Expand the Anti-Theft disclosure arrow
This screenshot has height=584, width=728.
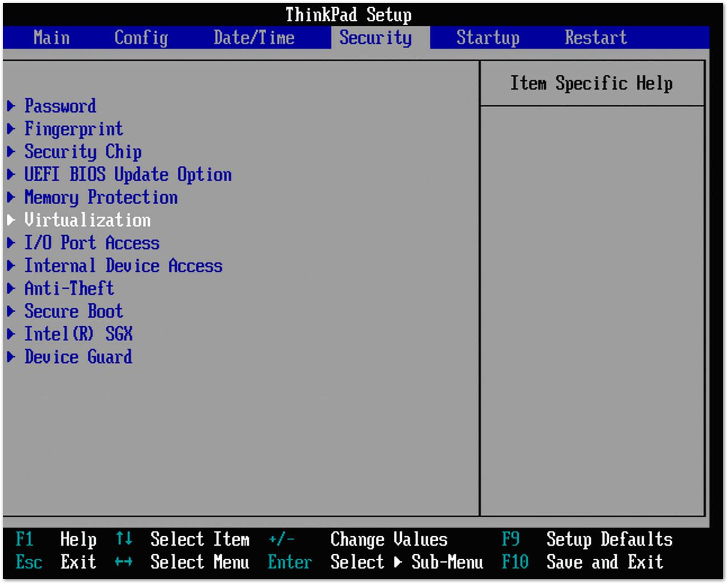click(11, 289)
